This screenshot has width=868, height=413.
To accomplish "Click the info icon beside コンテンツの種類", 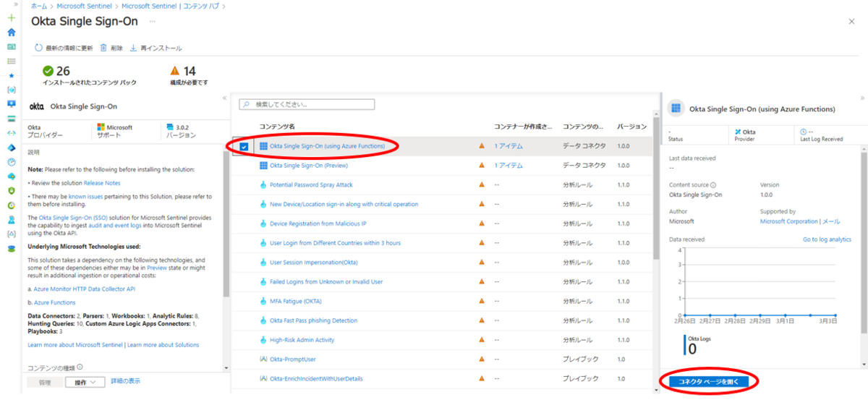I will (80, 367).
